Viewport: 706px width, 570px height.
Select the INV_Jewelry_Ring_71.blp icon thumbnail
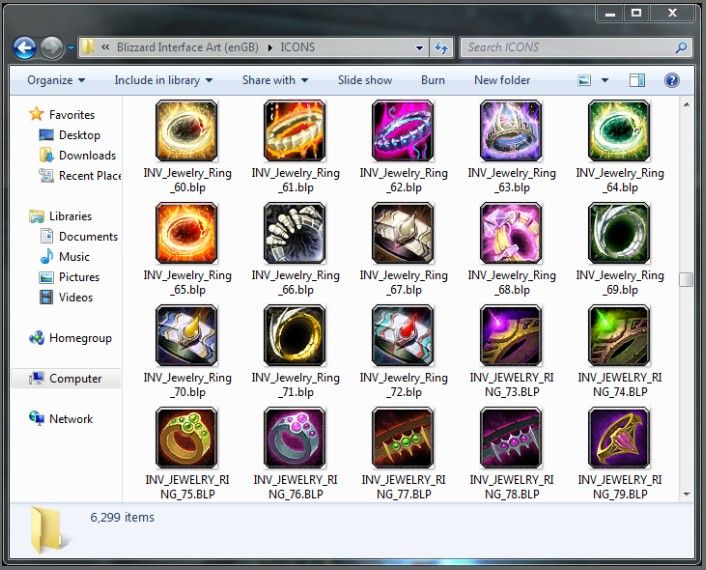(x=294, y=335)
